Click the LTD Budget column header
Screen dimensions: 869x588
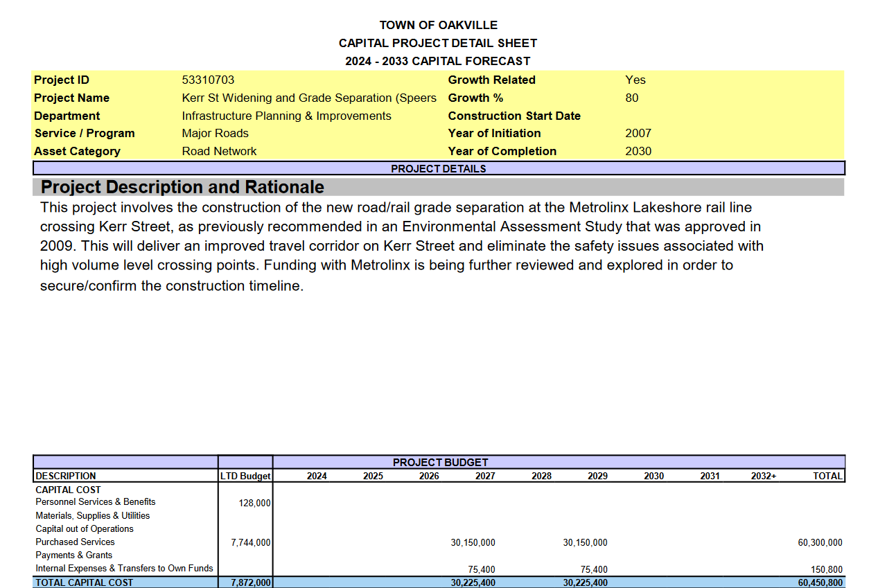[x=245, y=476]
